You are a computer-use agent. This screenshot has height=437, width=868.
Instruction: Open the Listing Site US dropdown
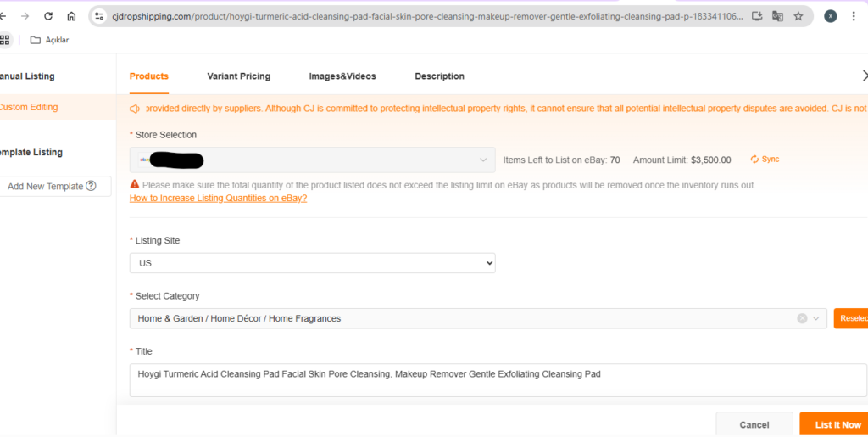[x=312, y=263]
